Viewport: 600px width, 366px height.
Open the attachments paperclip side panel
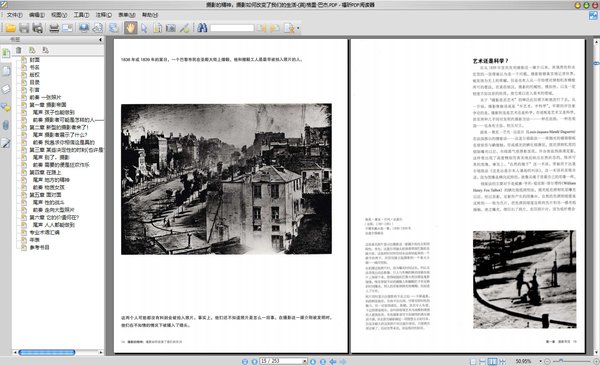6,125
